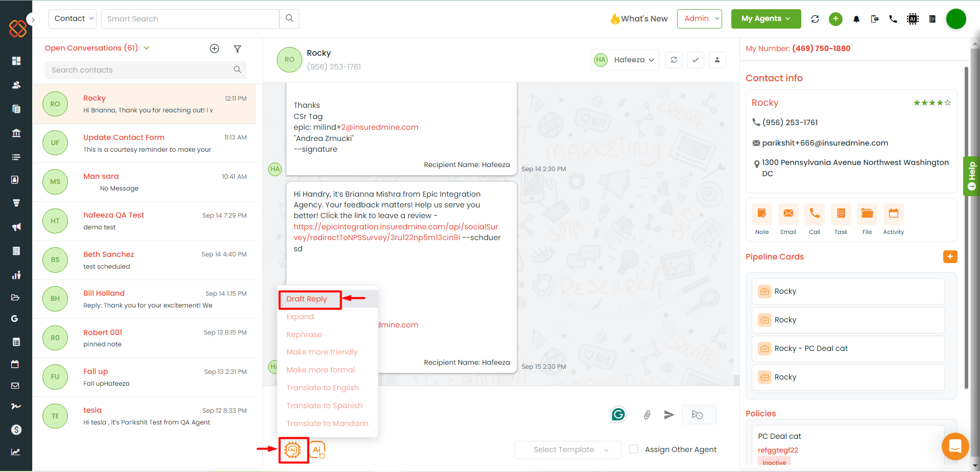This screenshot has width=980, height=472.
Task: Click the Call icon in Contact info
Action: pos(815,214)
